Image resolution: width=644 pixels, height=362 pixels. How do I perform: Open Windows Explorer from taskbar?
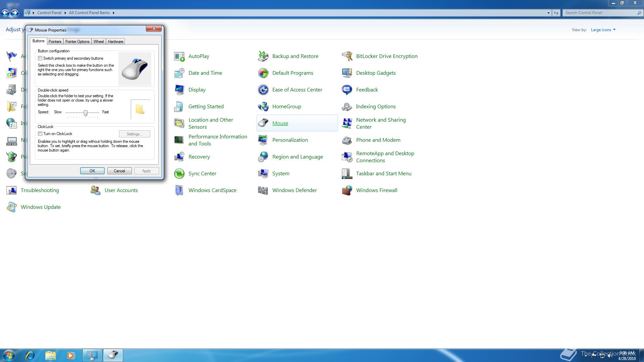point(50,355)
